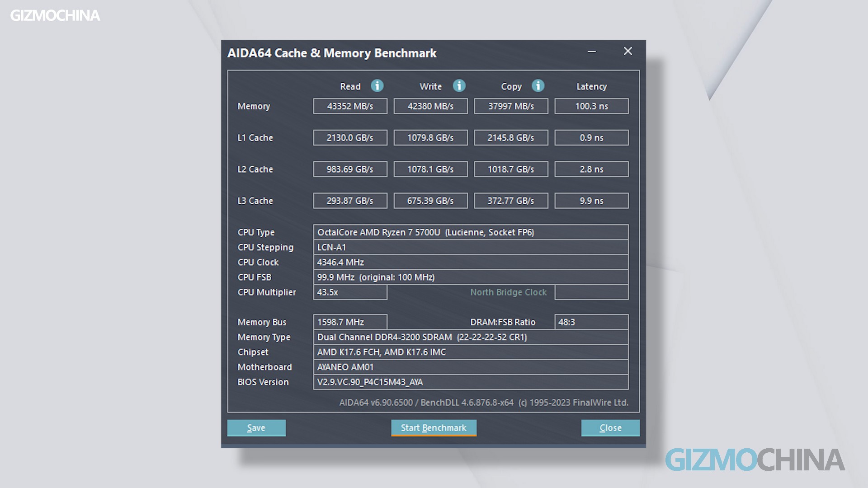Click the info icon next to Read
This screenshot has width=868, height=488.
point(377,86)
